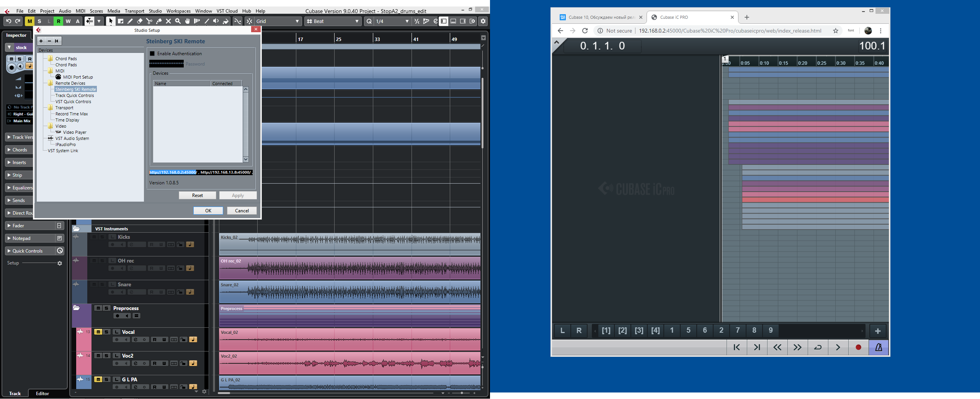This screenshot has width=980, height=399.
Task: Toggle global Solo state button S
Action: coord(39,21)
